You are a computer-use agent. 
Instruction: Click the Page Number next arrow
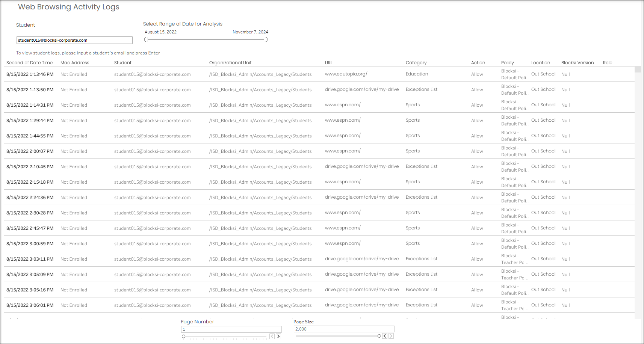point(278,336)
